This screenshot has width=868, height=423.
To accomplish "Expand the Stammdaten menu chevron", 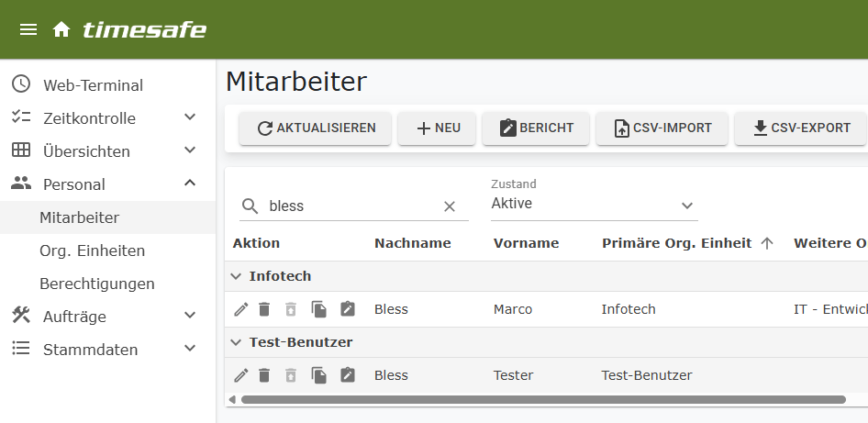I will coord(190,349).
